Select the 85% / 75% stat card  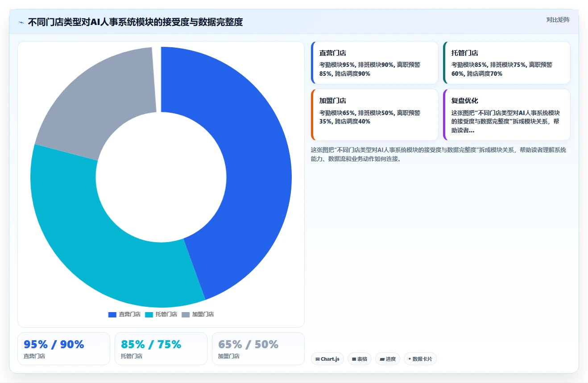pyautogui.click(x=161, y=349)
